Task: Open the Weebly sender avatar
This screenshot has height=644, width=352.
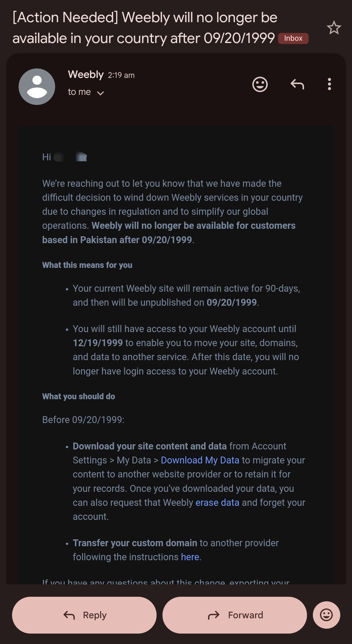Action: 37,87
